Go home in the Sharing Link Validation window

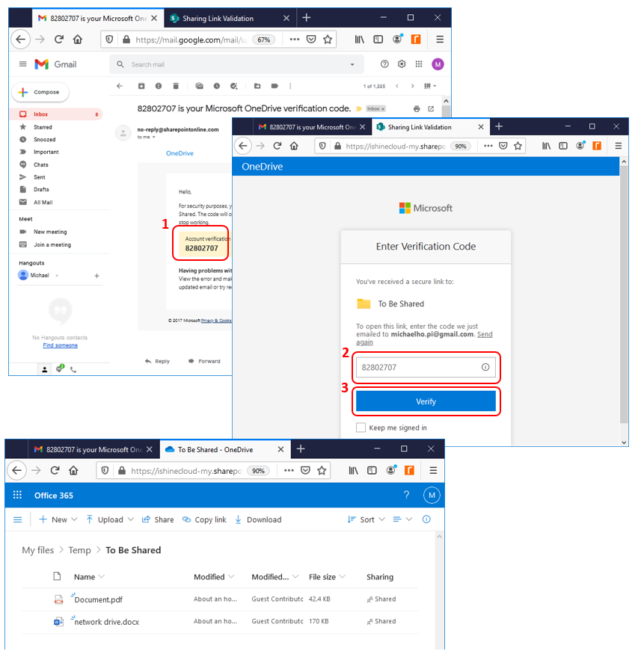tap(294, 146)
